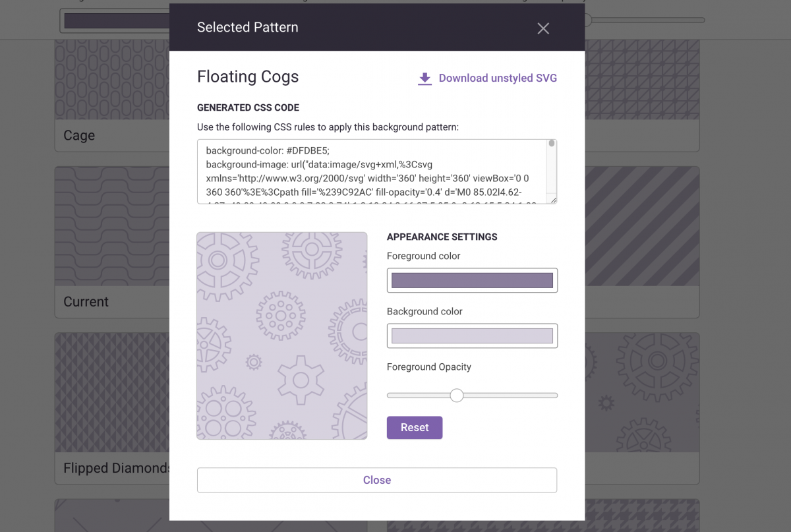Click the download arrow icon
This screenshot has width=791, height=532.
425,78
